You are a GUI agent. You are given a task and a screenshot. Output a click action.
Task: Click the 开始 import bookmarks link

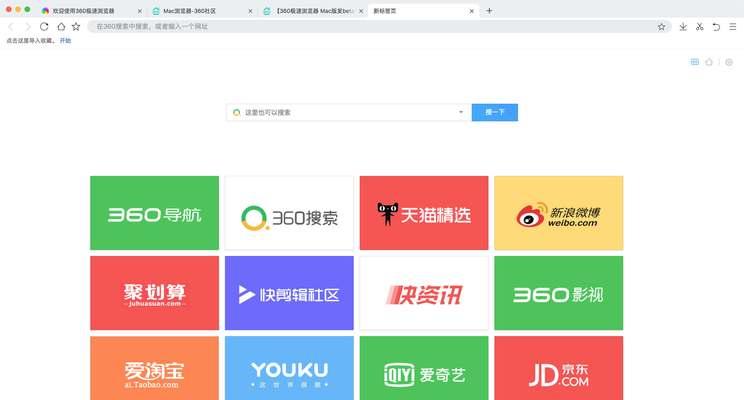tap(65, 41)
